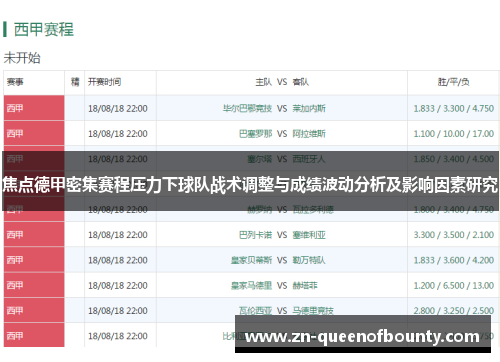Select draw odds 6.500 in 皇家马德里 row
Viewport: 500px width, 362px height.
pos(453,286)
